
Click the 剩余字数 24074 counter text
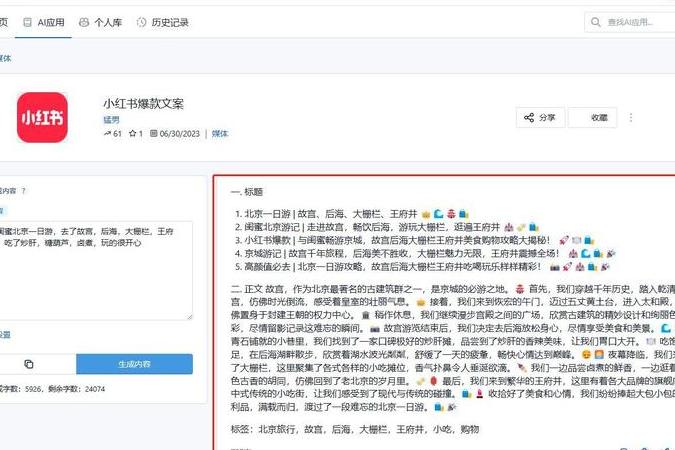click(x=76, y=389)
